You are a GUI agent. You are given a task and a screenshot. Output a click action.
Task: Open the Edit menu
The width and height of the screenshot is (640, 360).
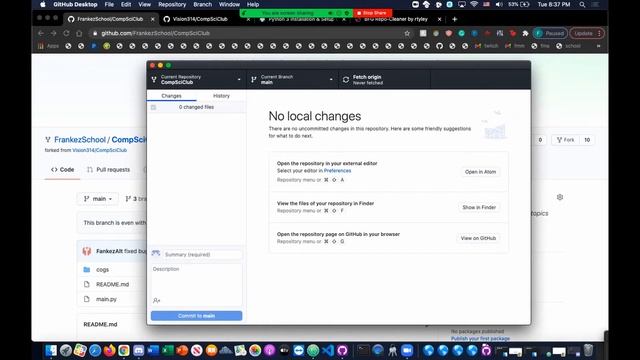click(126, 4)
